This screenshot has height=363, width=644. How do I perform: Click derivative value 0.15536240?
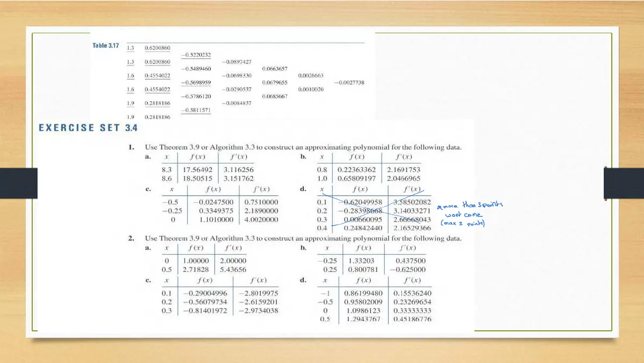(x=412, y=293)
